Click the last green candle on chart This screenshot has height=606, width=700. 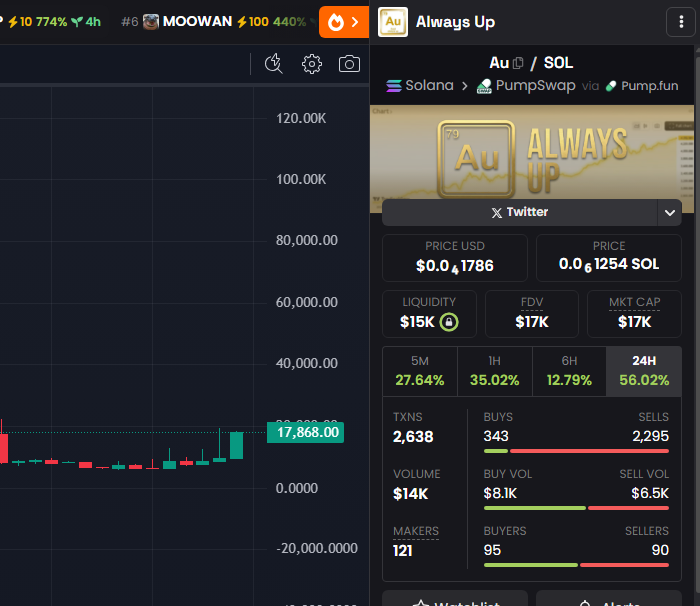[x=236, y=445]
